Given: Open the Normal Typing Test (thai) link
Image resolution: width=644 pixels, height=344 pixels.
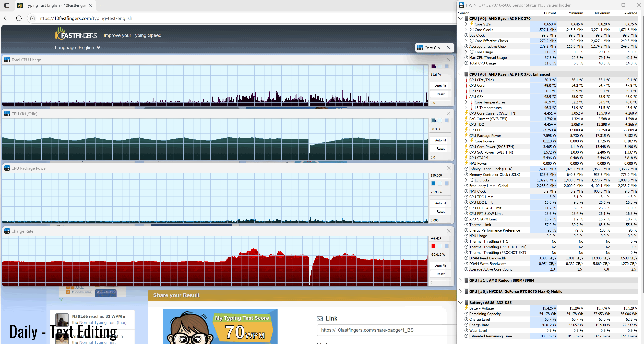Looking at the screenshot, I should point(103,322).
